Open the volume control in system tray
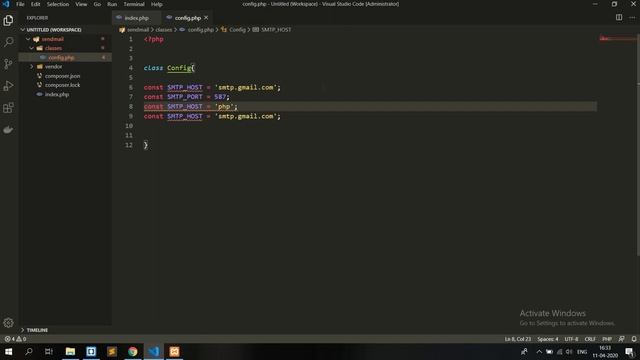 (569, 351)
